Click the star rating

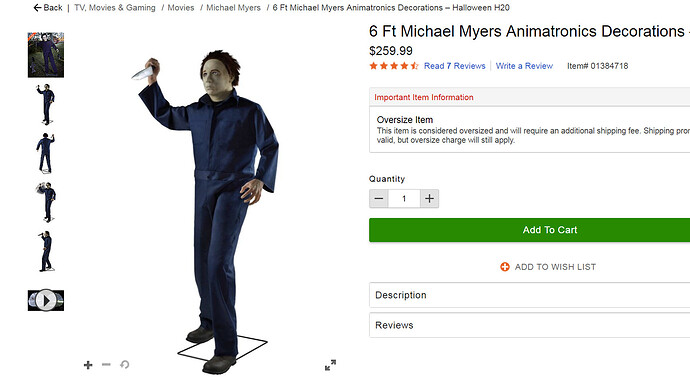tap(394, 66)
